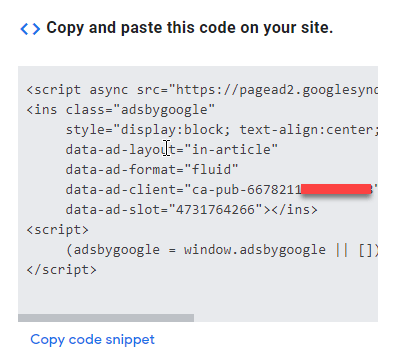Select the slot number 4731764266
Image resolution: width=401 pixels, height=362 pixels.
pyautogui.click(x=215, y=210)
